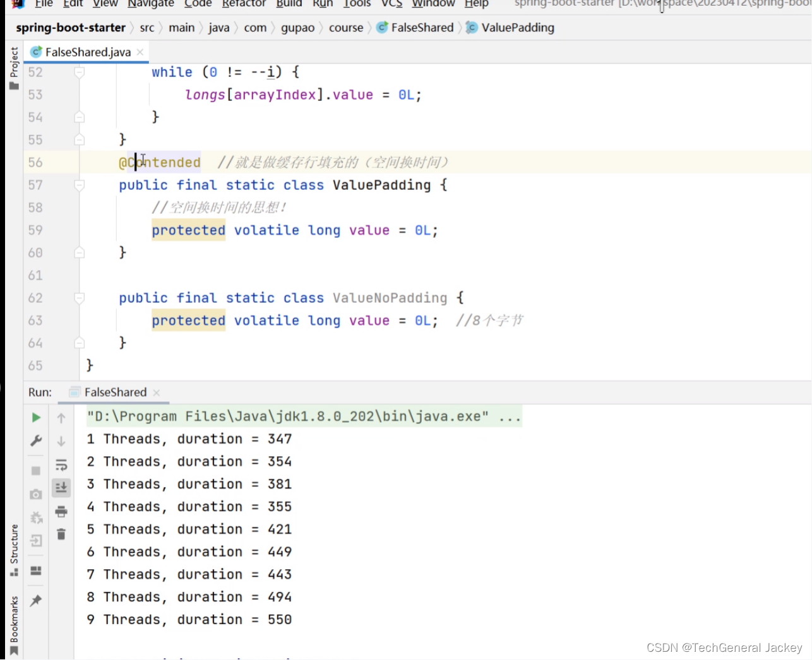The width and height of the screenshot is (812, 660).
Task: Open the Refactor menu
Action: (244, 4)
